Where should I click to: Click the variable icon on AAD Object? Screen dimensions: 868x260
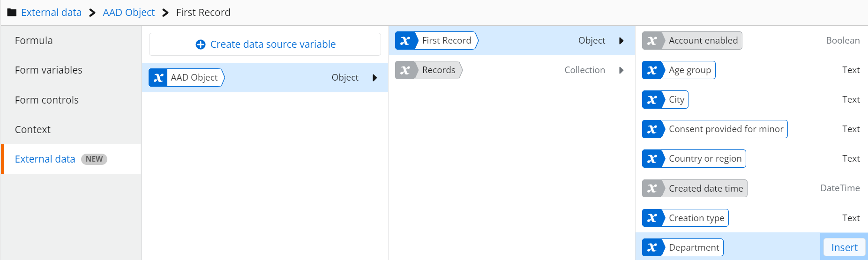coord(158,78)
